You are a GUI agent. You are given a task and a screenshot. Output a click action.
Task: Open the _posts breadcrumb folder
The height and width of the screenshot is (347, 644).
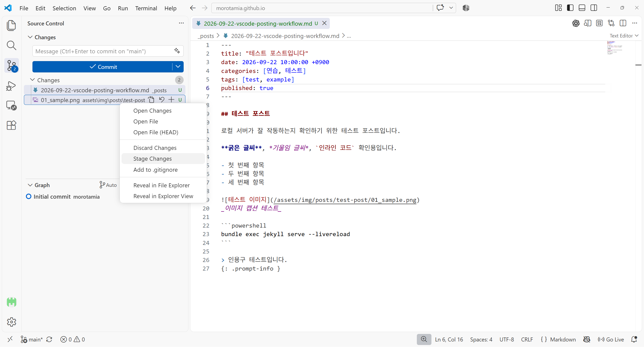pos(206,36)
